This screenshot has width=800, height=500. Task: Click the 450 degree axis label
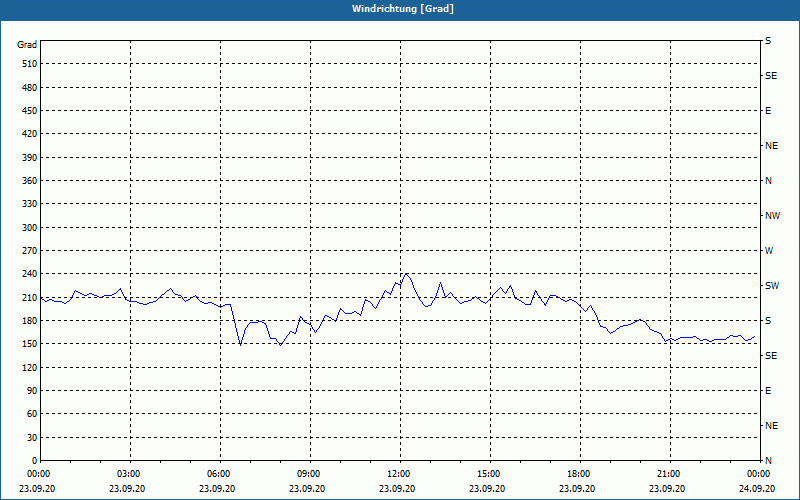click(x=30, y=111)
